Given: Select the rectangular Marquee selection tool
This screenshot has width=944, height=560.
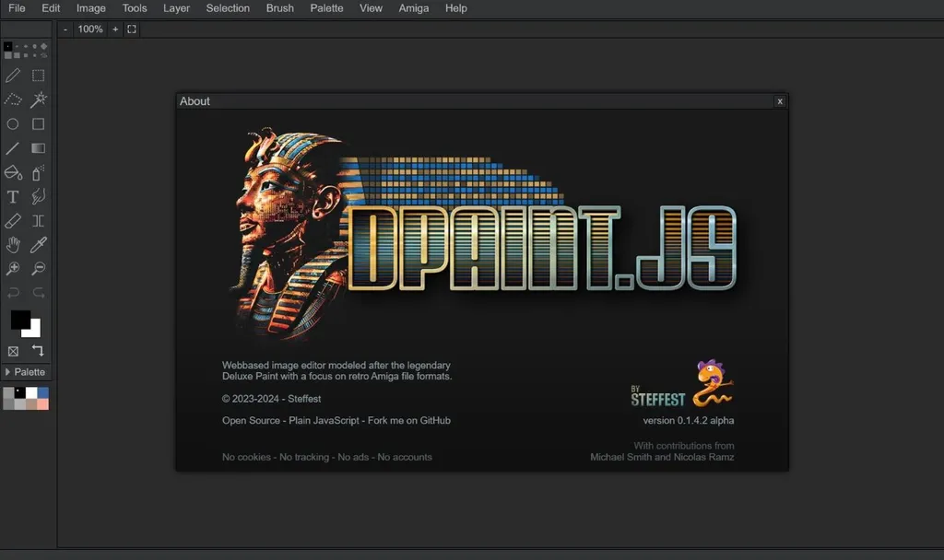Looking at the screenshot, I should [x=38, y=76].
